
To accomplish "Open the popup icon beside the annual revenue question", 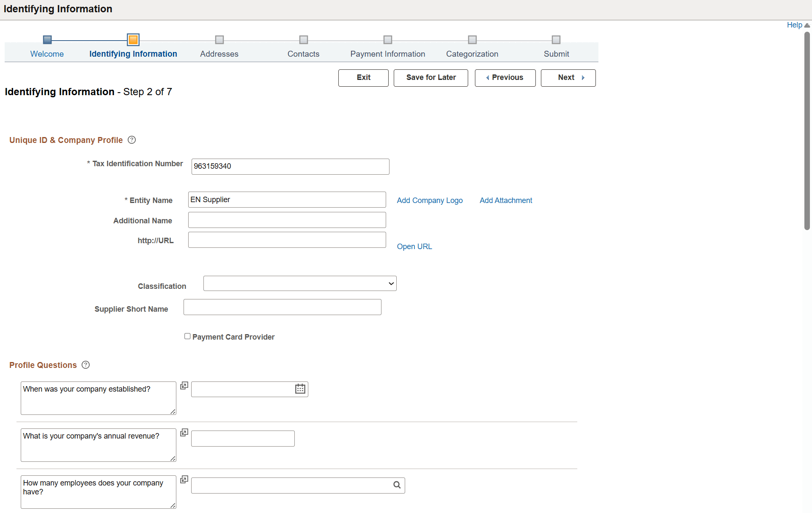I will pos(184,432).
